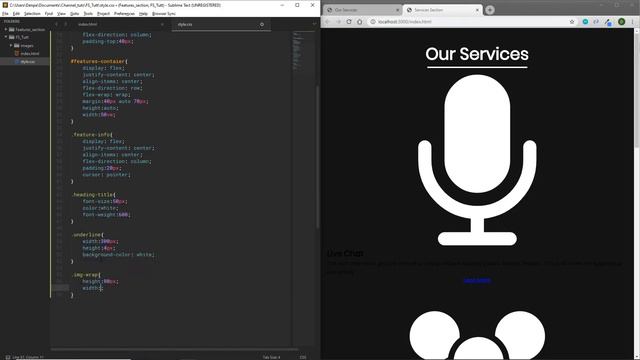
Task: Click CSS syntax in status bar
Action: pyautogui.click(x=303, y=357)
